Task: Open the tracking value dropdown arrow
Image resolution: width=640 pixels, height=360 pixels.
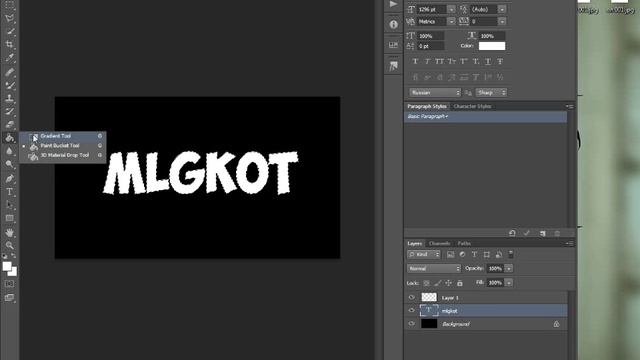Action: click(502, 21)
